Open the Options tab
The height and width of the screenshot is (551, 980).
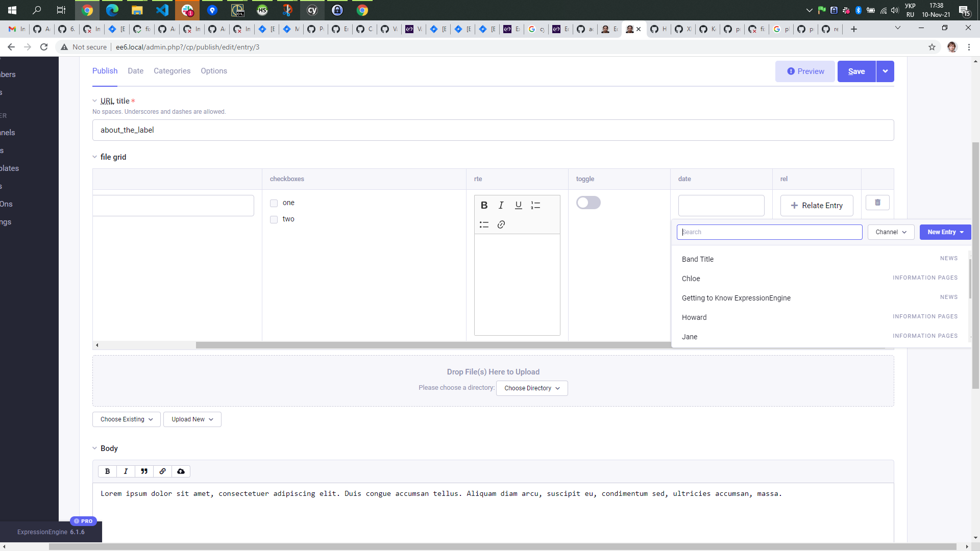click(213, 71)
